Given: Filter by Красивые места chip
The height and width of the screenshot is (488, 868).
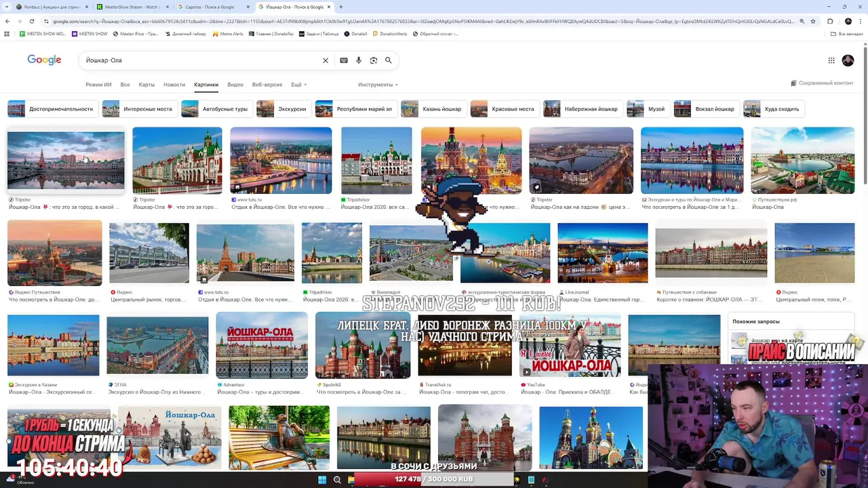Looking at the screenshot, I should [504, 108].
